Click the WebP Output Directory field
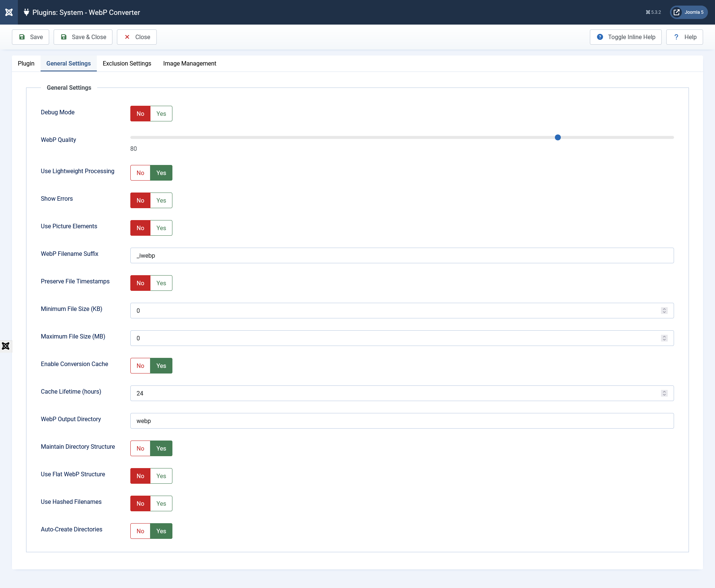Image resolution: width=715 pixels, height=588 pixels. [402, 421]
